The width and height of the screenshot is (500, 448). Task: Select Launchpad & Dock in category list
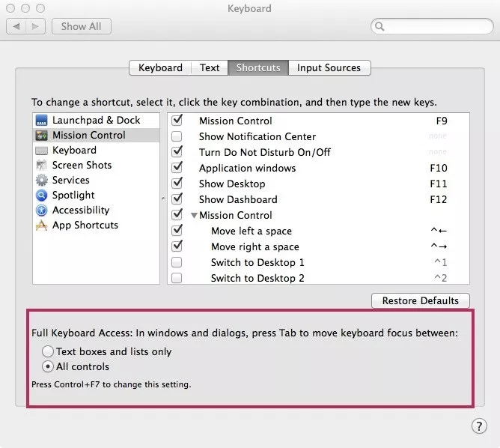click(96, 121)
